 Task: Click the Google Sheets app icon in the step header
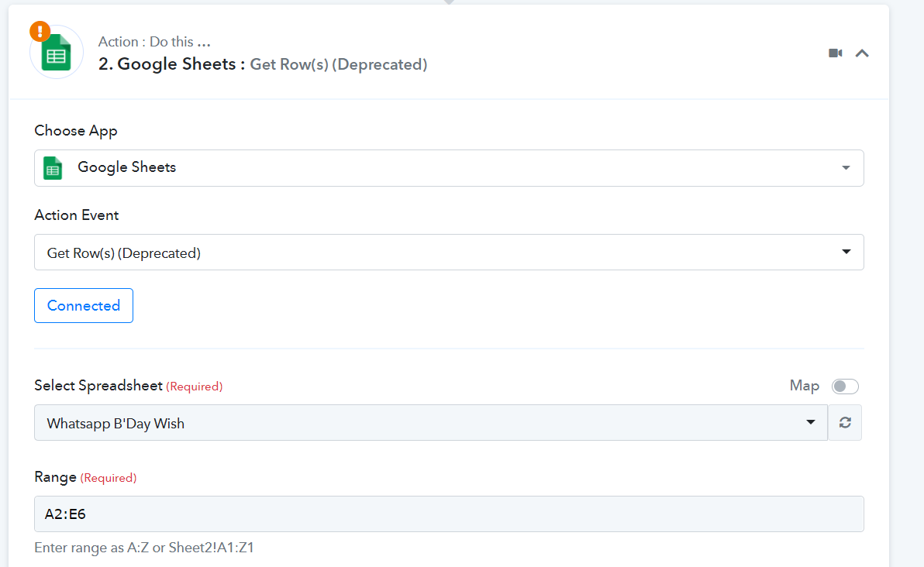[57, 53]
